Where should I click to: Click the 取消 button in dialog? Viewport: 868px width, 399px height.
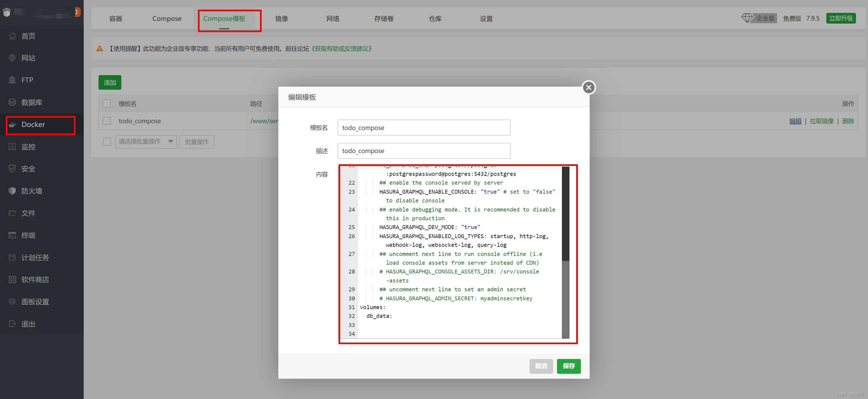(541, 366)
